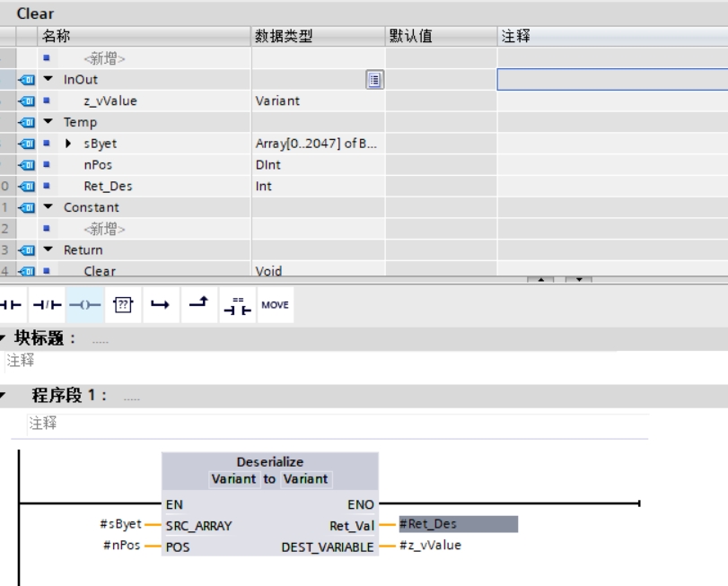728x586 pixels.
Task: Collapse the Constant section
Action: tap(48, 207)
